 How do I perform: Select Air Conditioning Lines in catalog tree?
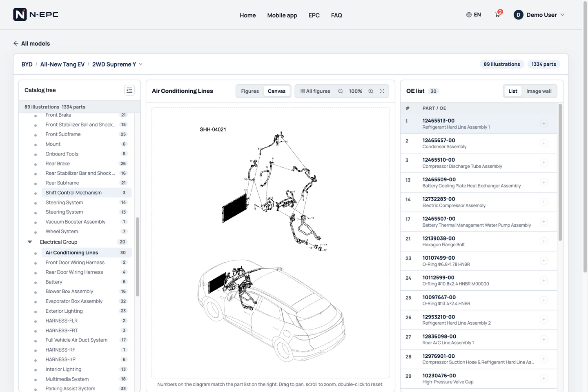(x=87, y=253)
